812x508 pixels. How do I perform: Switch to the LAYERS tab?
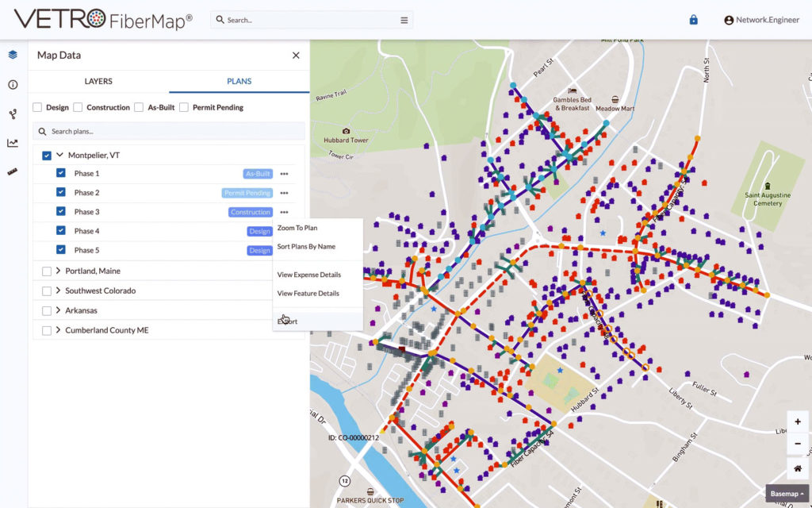[x=98, y=82]
